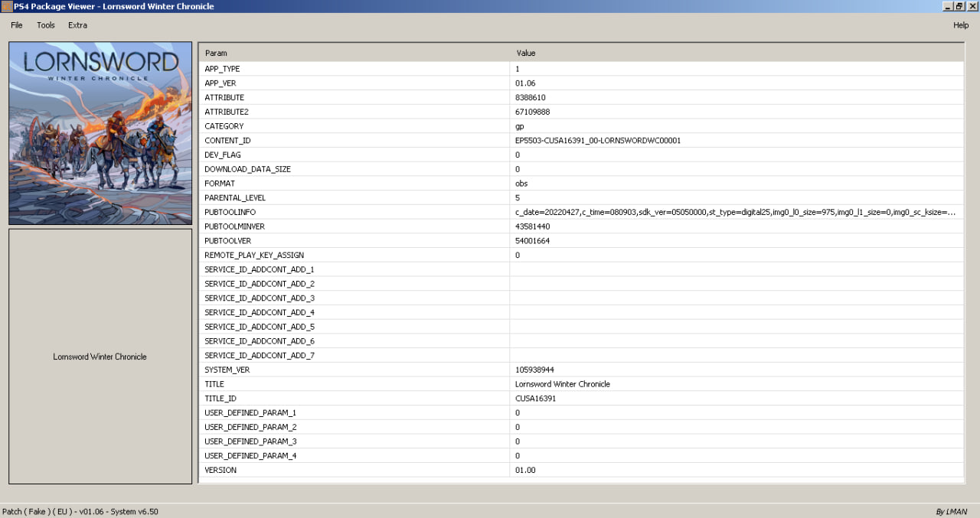Select the CATEGORY parameter name
The height and width of the screenshot is (518, 980).
pyautogui.click(x=224, y=126)
